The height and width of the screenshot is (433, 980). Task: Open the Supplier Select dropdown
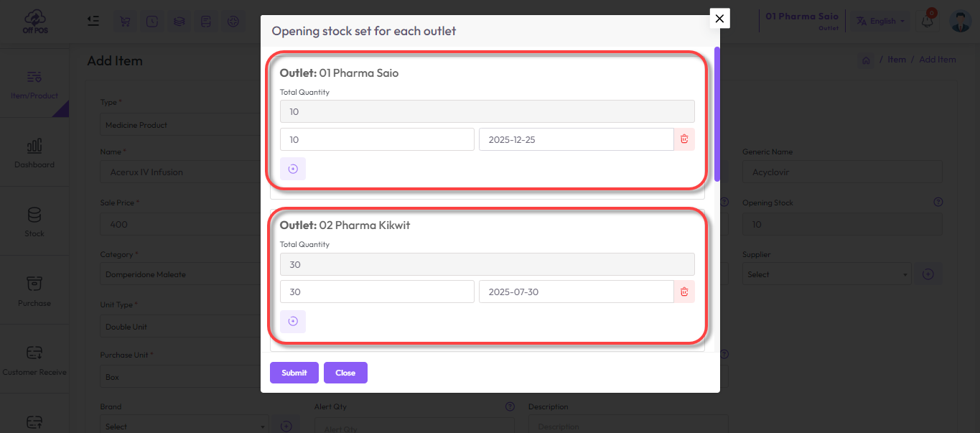(826, 274)
